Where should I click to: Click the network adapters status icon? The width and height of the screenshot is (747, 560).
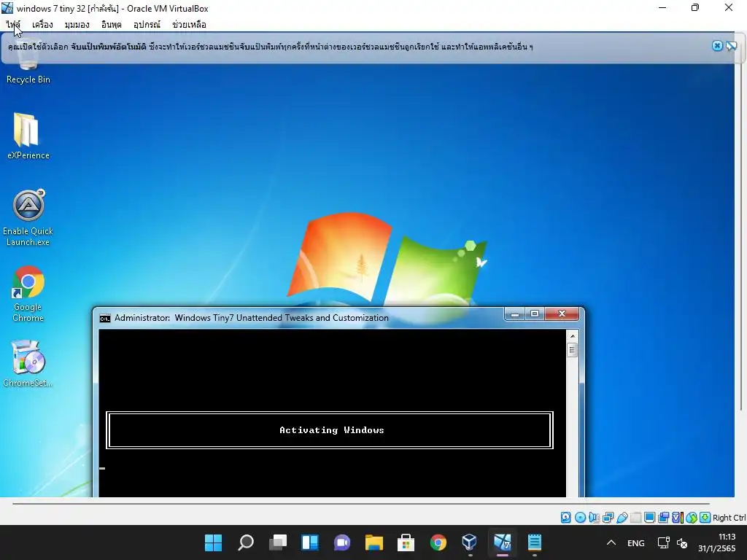coord(608,518)
